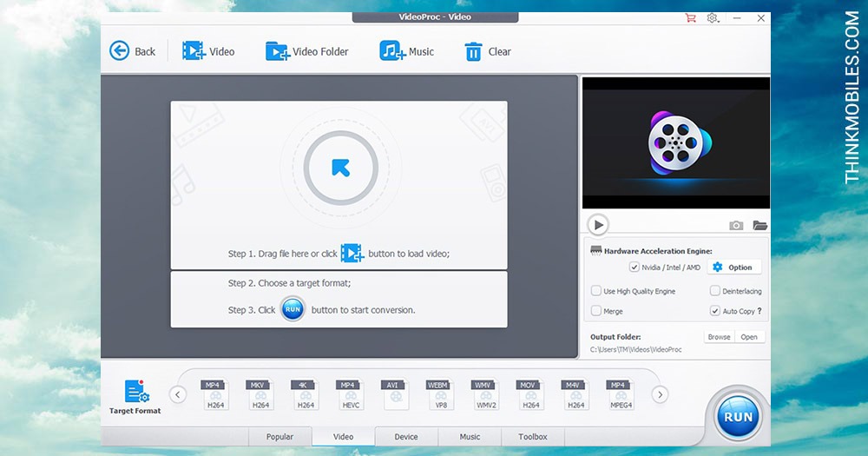868x456 pixels.
Task: Switch to the Device tab
Action: pyautogui.click(x=406, y=437)
